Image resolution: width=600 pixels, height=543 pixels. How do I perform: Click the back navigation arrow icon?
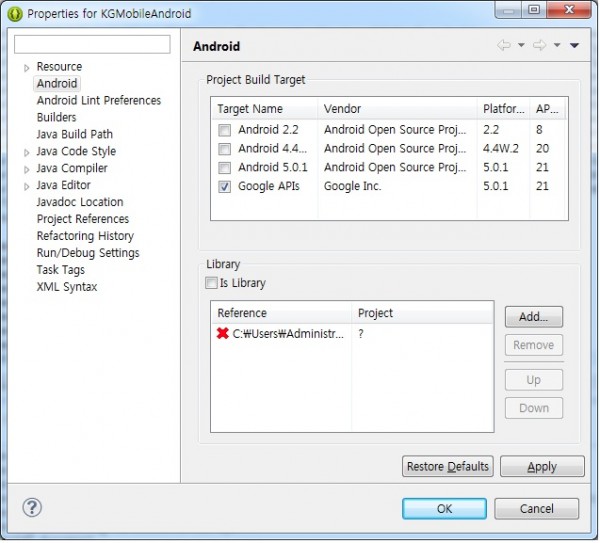pyautogui.click(x=504, y=45)
